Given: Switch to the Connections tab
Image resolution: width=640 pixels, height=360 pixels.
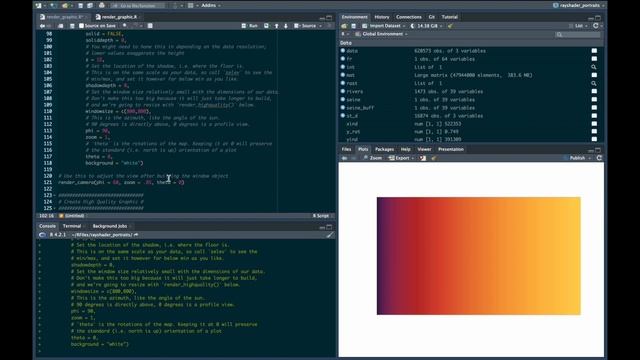Looking at the screenshot, I should [409, 17].
